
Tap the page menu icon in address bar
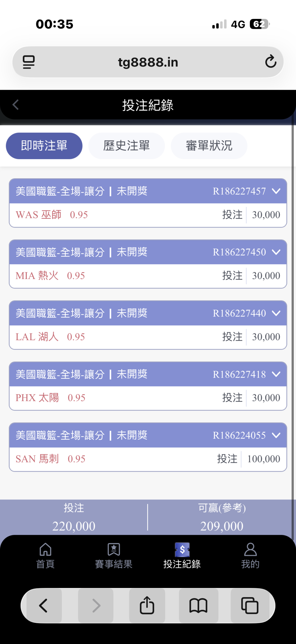coord(29,62)
